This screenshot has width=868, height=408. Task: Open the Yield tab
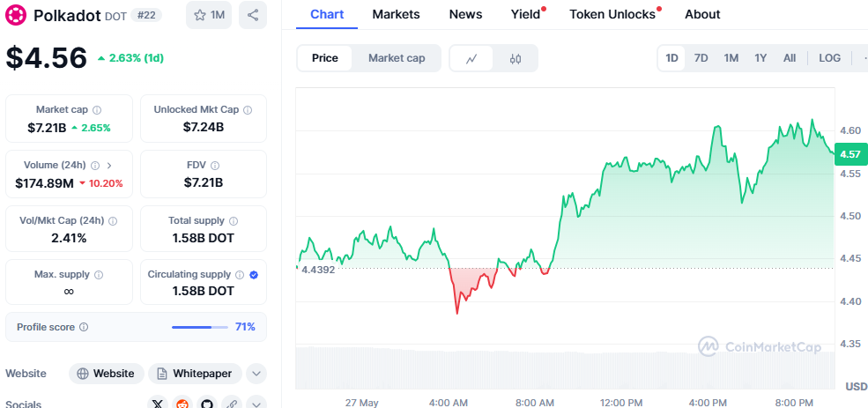pyautogui.click(x=526, y=14)
